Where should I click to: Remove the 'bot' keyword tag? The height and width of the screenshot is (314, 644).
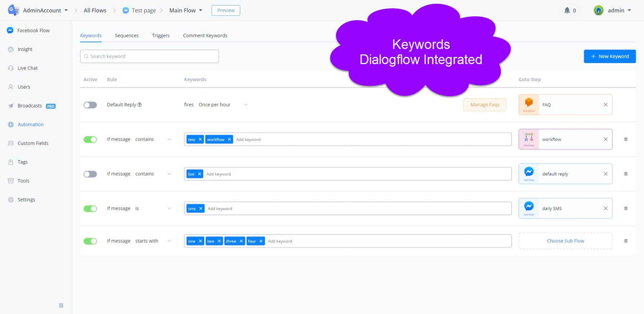coord(200,174)
